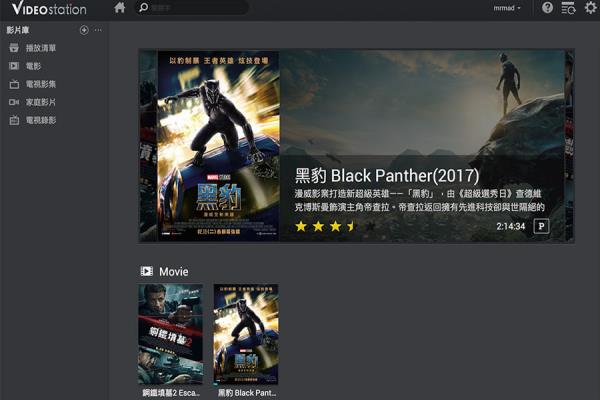Viewport: 600px width, 400px height.
Task: Open the Movie section heading
Action: (173, 272)
